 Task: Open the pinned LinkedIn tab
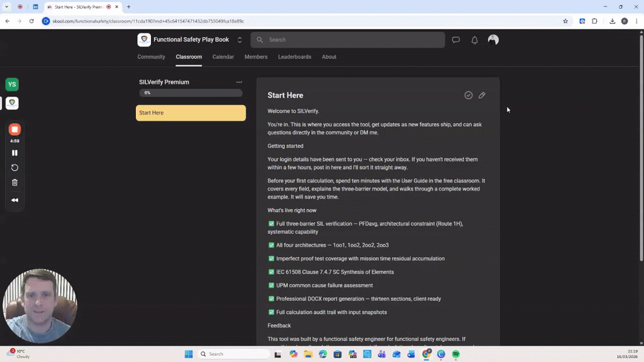pos(35,6)
